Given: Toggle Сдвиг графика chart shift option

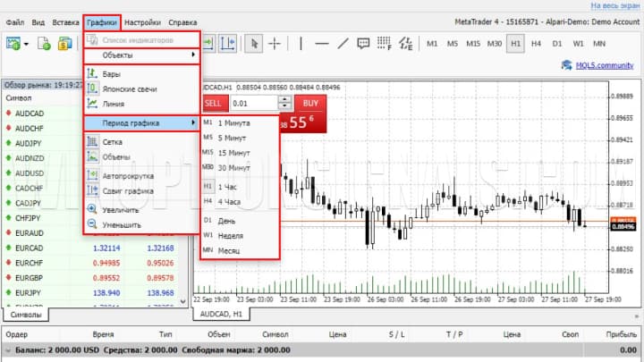Looking at the screenshot, I should (x=126, y=190).
